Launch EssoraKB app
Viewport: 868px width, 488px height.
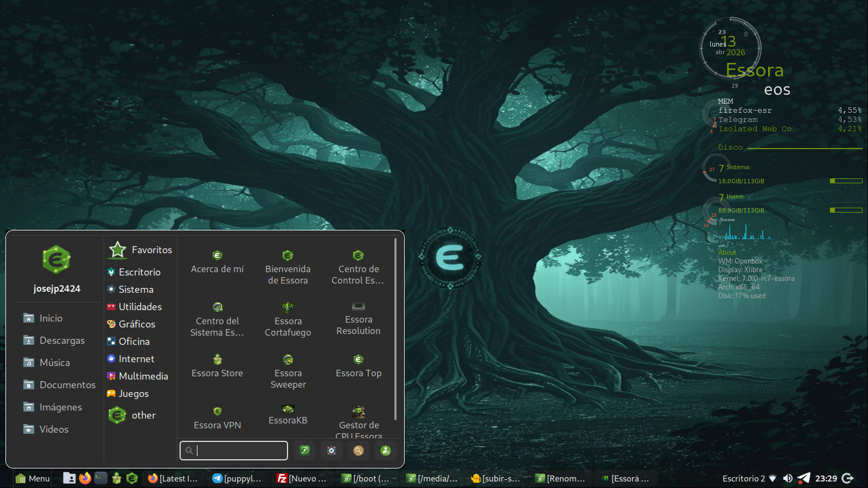pos(288,415)
